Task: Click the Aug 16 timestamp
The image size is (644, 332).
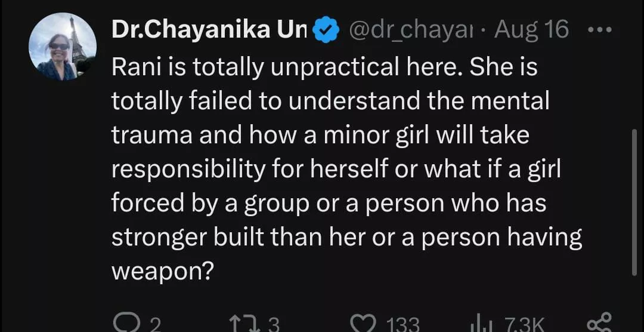Action: tap(531, 30)
